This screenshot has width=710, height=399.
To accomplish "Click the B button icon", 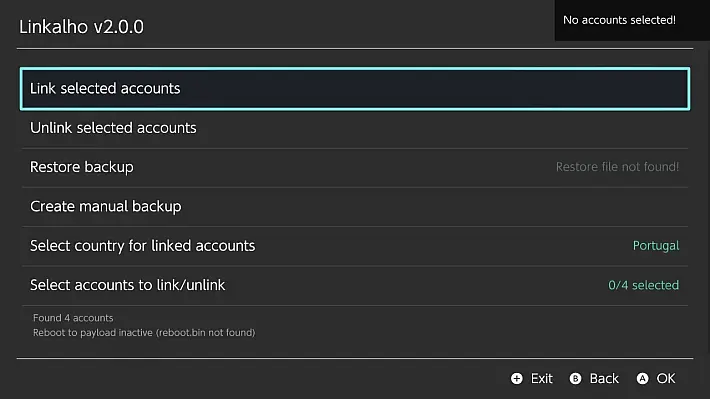I will (x=576, y=379).
